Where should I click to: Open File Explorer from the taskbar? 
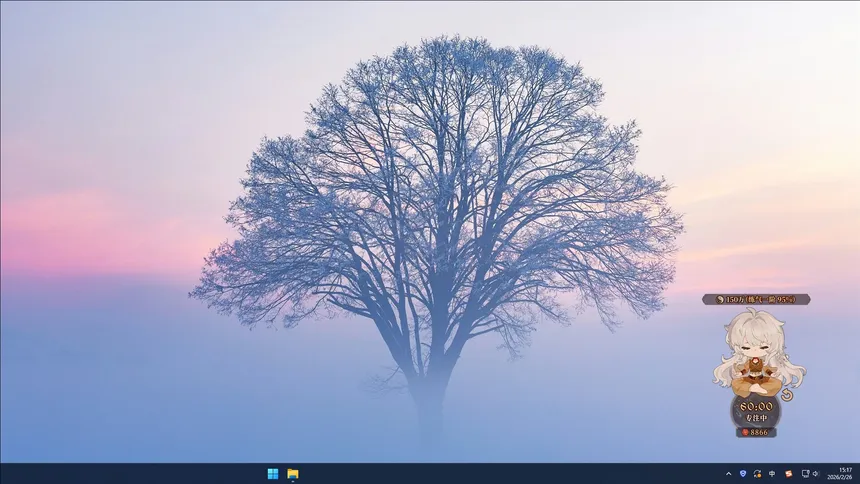point(293,474)
